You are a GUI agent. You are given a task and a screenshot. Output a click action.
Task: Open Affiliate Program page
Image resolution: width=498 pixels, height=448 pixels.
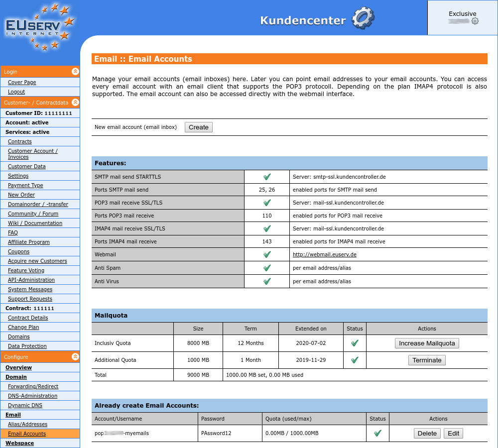coord(28,242)
